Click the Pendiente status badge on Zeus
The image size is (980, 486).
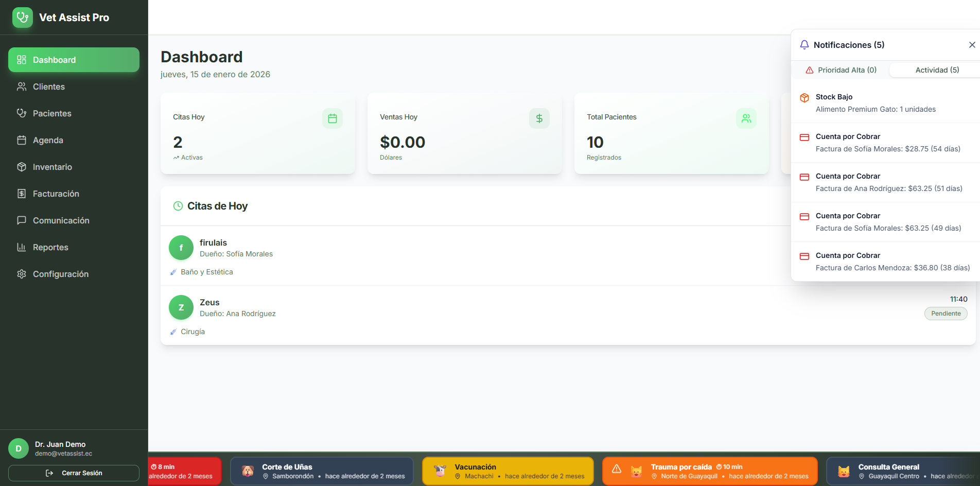pyautogui.click(x=946, y=314)
